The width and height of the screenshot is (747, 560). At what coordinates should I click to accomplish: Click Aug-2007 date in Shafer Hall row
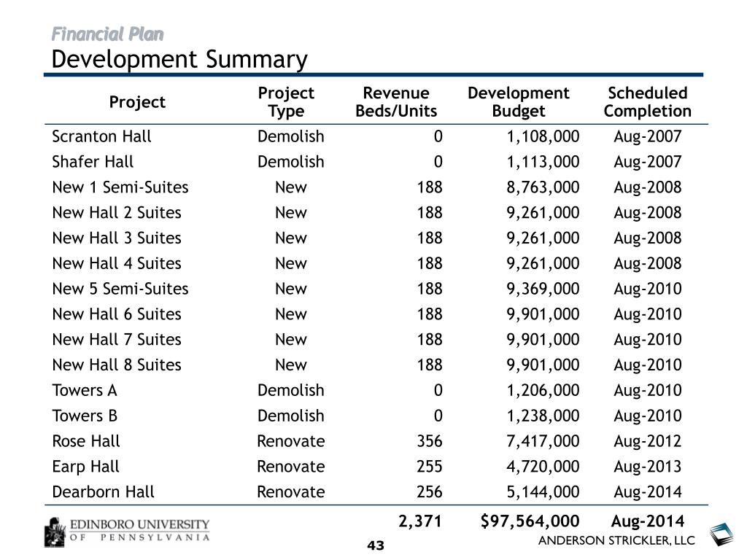pos(648,162)
